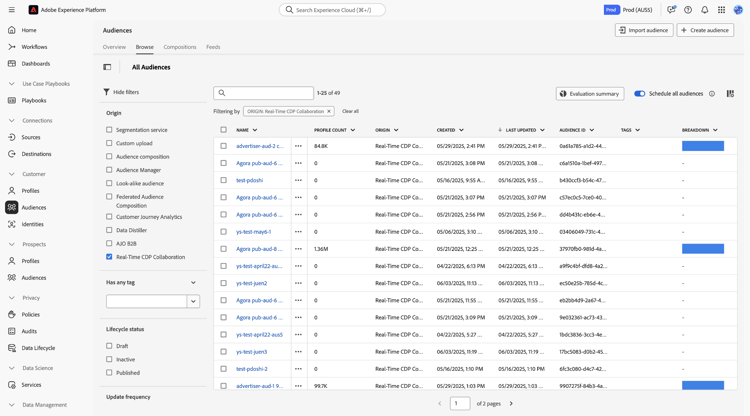Check the Draft lifecycle status box
This screenshot has height=416, width=750.
click(110, 346)
